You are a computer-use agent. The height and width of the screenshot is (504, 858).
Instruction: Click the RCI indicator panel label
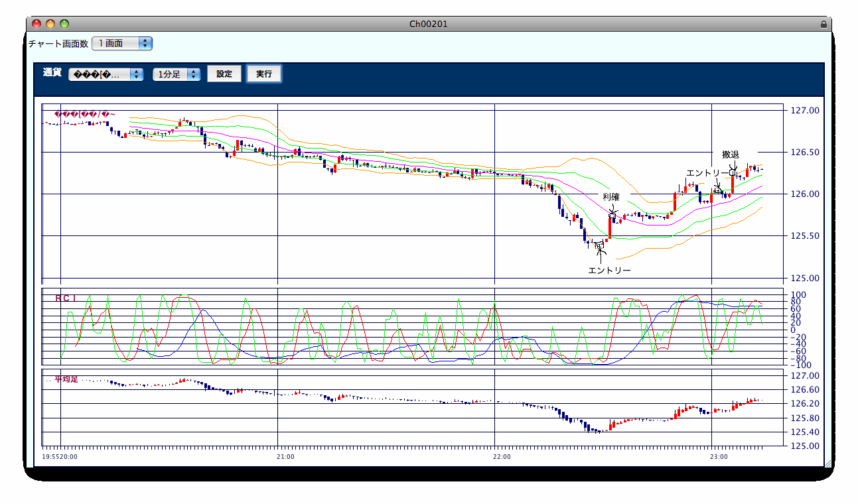pos(65,298)
